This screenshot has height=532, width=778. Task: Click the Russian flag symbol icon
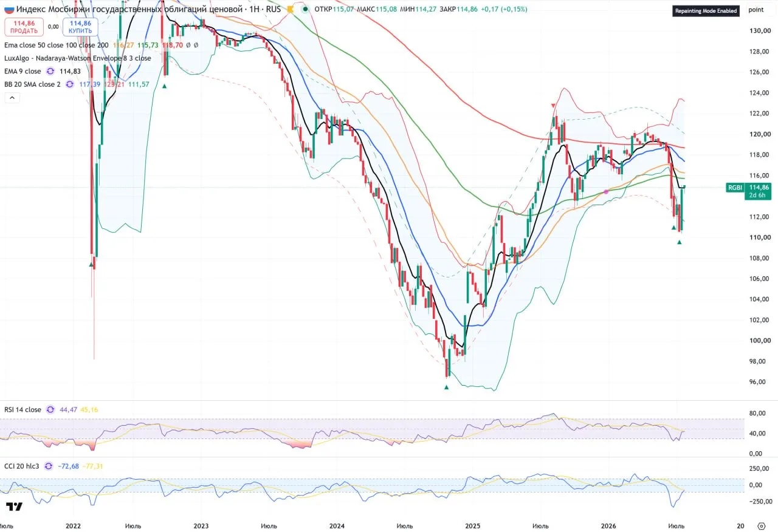9,9
